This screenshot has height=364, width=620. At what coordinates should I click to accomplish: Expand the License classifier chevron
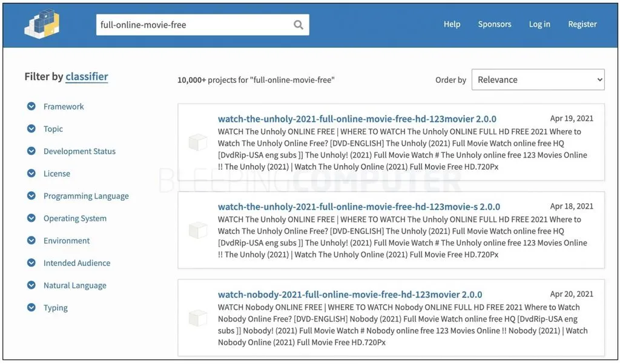tap(31, 174)
